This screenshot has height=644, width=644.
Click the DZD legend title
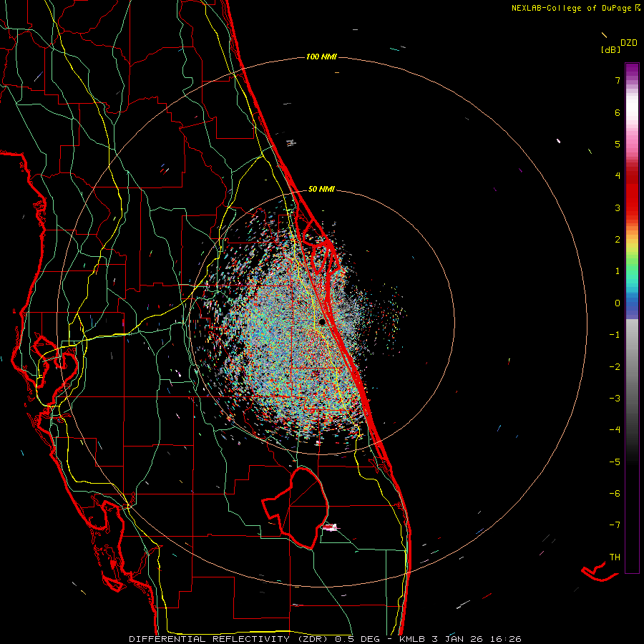click(x=629, y=43)
